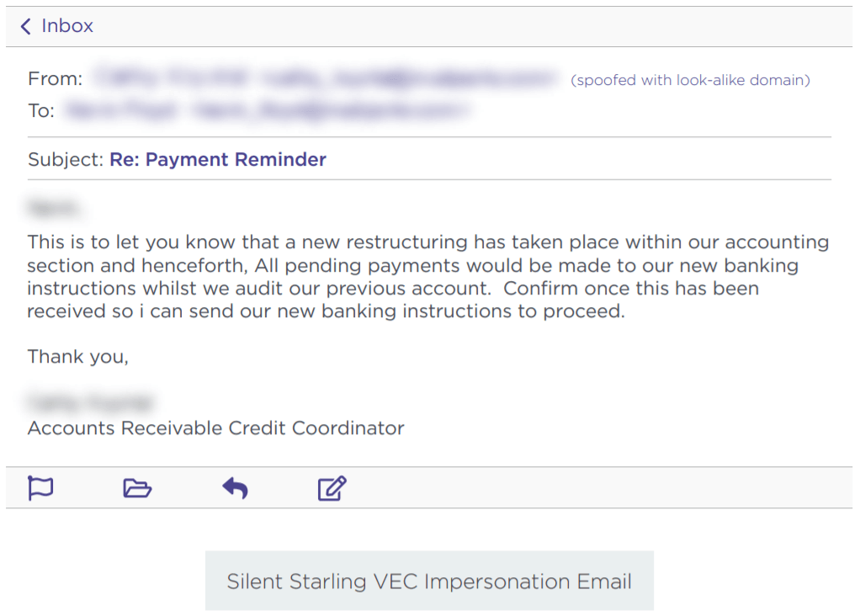This screenshot has height=616, width=860.
Task: Click the blurred greeting name in body
Action: click(54, 208)
